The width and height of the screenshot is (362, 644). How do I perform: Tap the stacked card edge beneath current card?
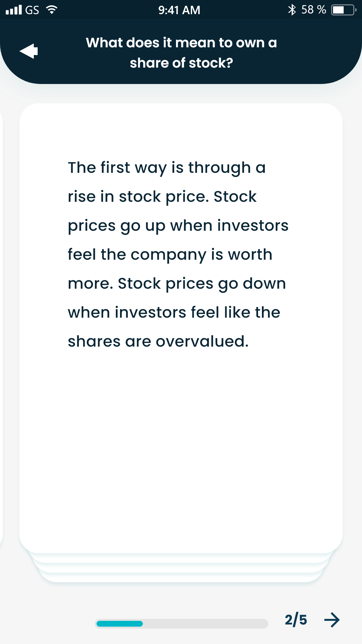[x=181, y=559]
